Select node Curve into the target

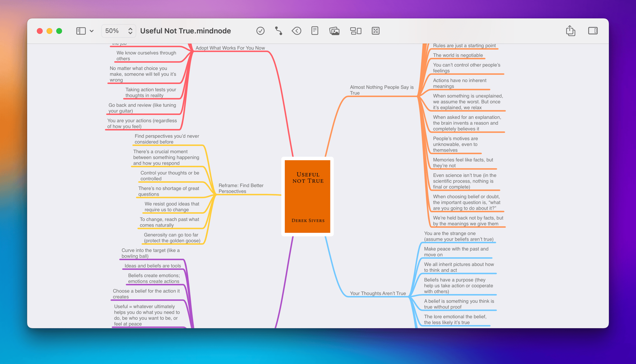pos(151,253)
